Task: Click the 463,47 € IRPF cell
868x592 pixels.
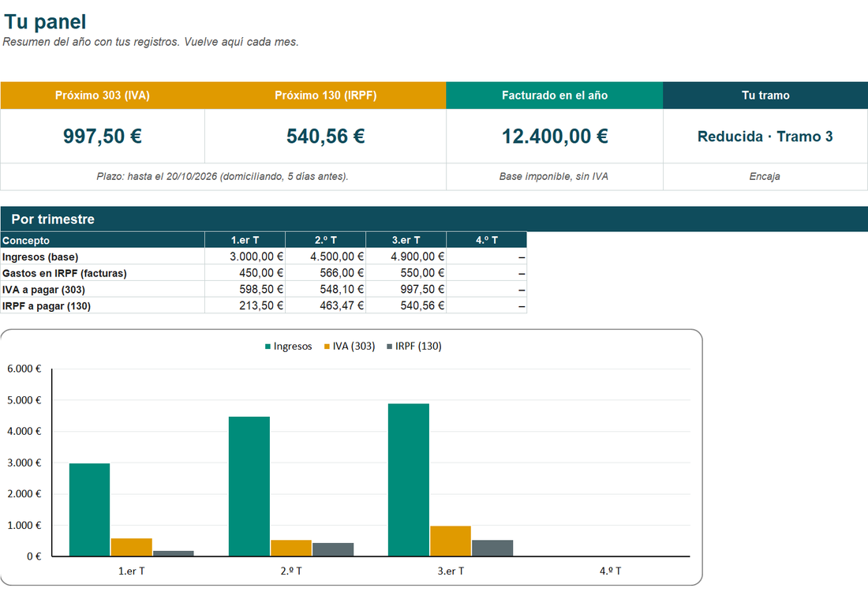Action: tap(325, 305)
